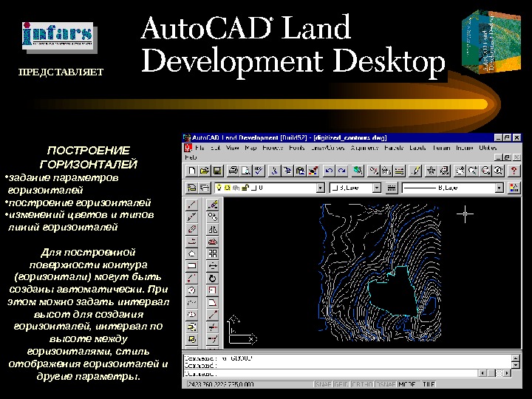Click the Open file folder icon
The image size is (532, 399).
[205, 171]
